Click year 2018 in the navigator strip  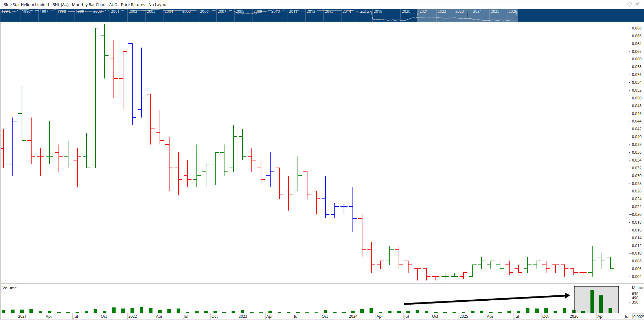click(378, 11)
